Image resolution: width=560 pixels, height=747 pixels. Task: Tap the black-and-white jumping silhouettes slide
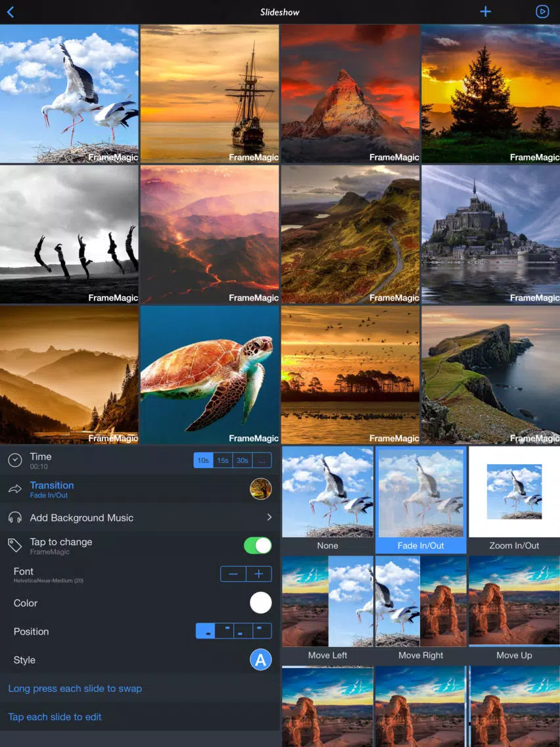click(69, 234)
